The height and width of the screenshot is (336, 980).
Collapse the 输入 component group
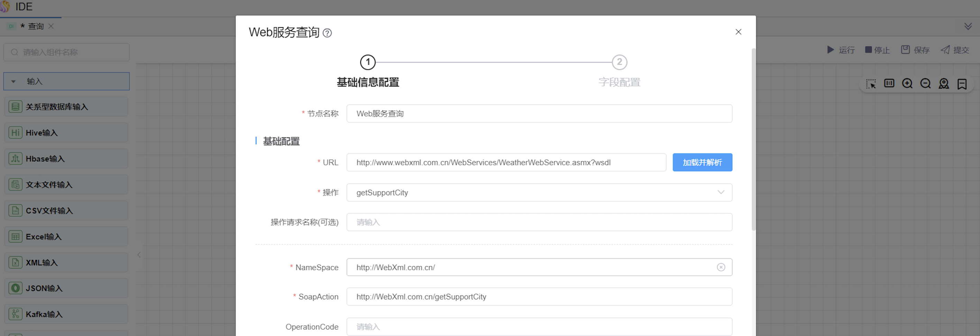pos(66,81)
